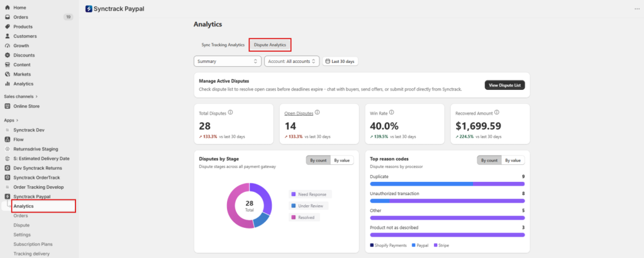Click the Order Tracking Develop icon
Viewport: 644px width, 258px height.
[8, 187]
